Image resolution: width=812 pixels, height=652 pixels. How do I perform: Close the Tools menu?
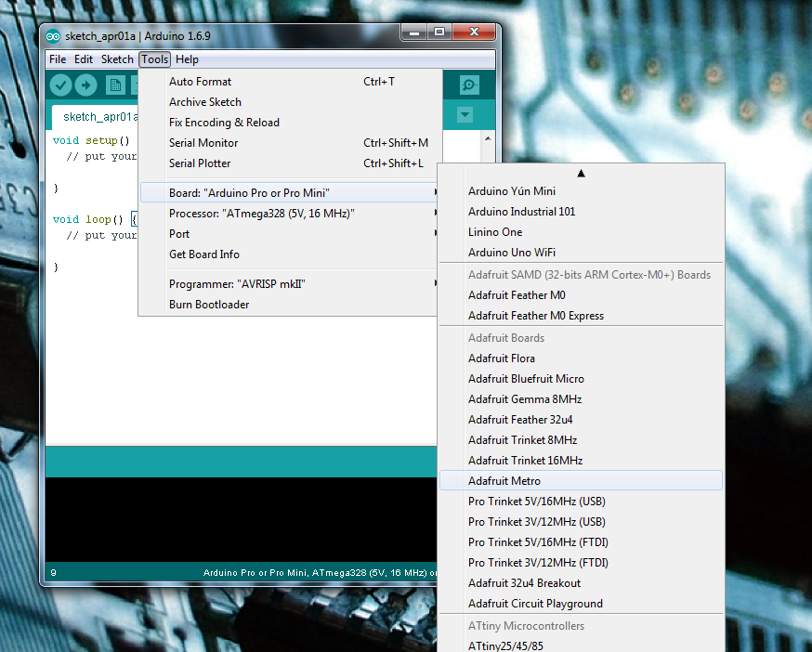click(155, 59)
